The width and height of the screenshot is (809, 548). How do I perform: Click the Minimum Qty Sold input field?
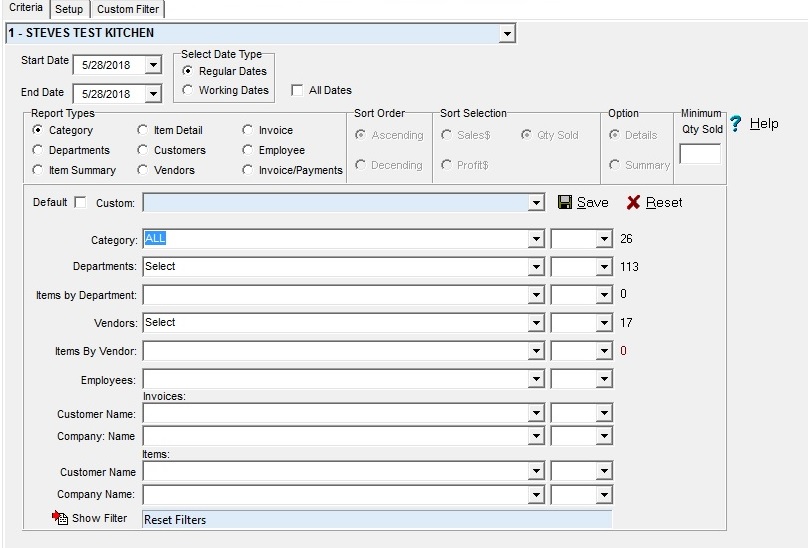click(699, 154)
